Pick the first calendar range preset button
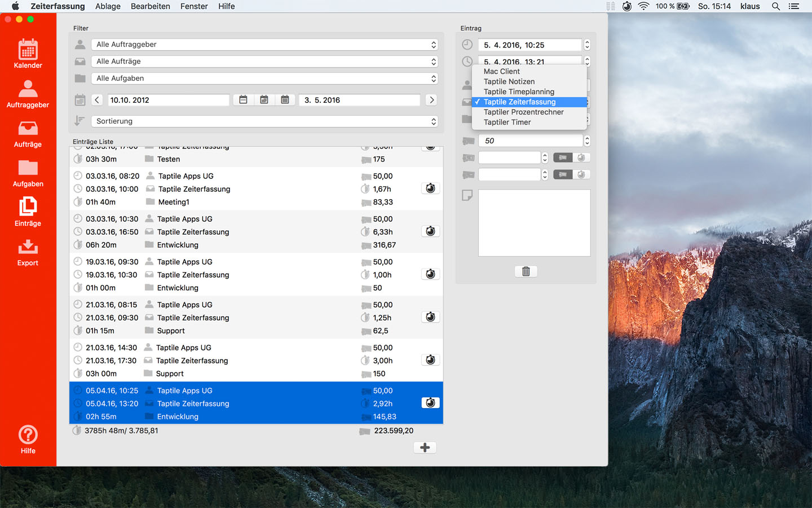Viewport: 812px width, 508px height. (243, 100)
